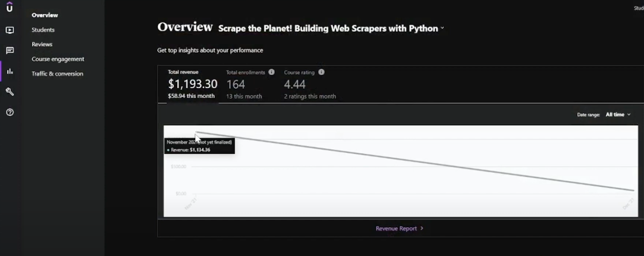Select the Performance bar chart icon
Viewport: 644px width, 256px height.
[x=10, y=72]
